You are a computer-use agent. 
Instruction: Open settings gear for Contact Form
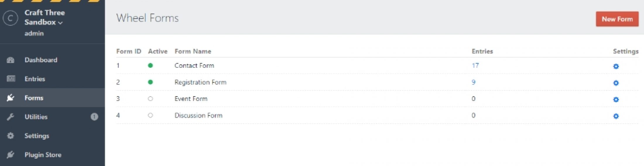click(x=616, y=66)
